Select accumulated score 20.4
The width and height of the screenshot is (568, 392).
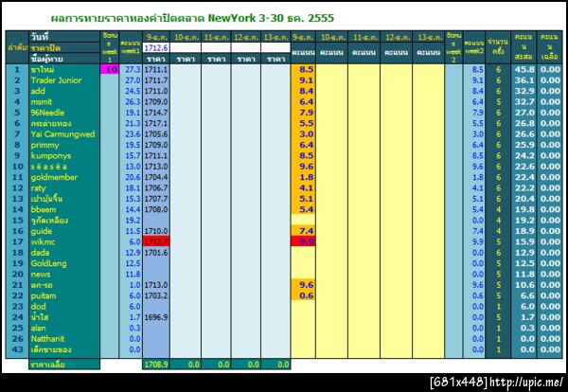524,199
